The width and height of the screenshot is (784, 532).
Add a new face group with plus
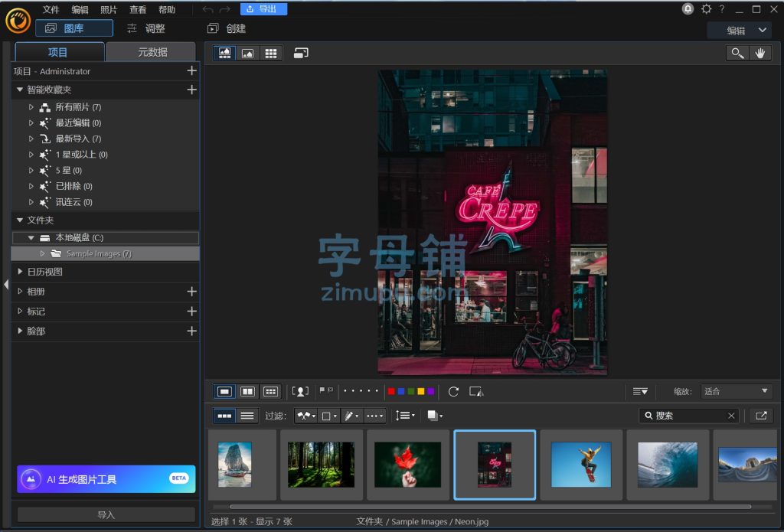coord(191,331)
